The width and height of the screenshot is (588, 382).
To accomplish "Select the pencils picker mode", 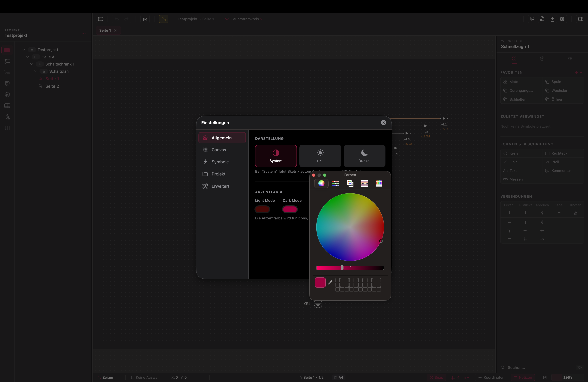I will 379,183.
